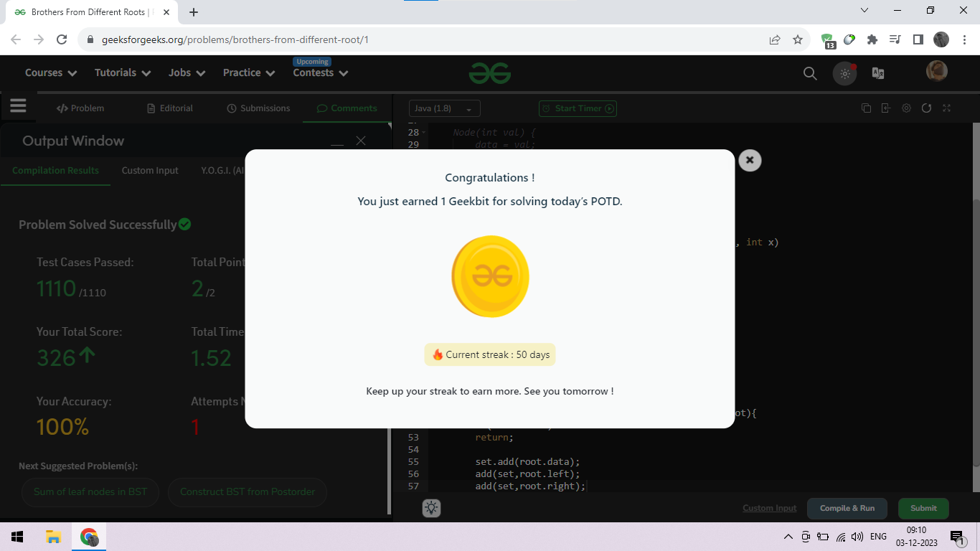Open the Submissions tab

pyautogui.click(x=258, y=108)
